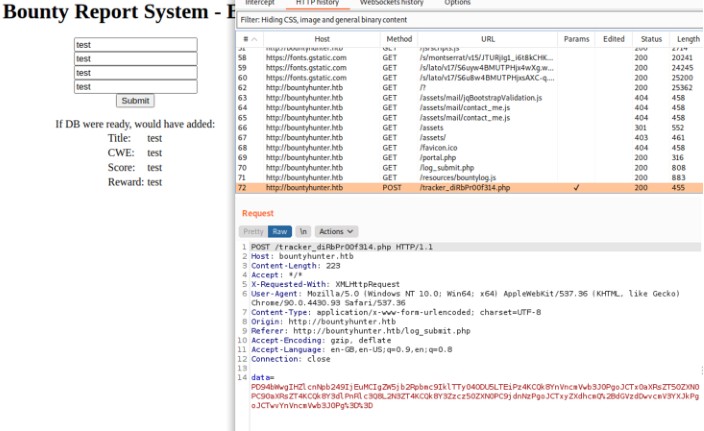The width and height of the screenshot is (704, 431).
Task: Click the Submit button on bounty form
Action: [x=135, y=101]
